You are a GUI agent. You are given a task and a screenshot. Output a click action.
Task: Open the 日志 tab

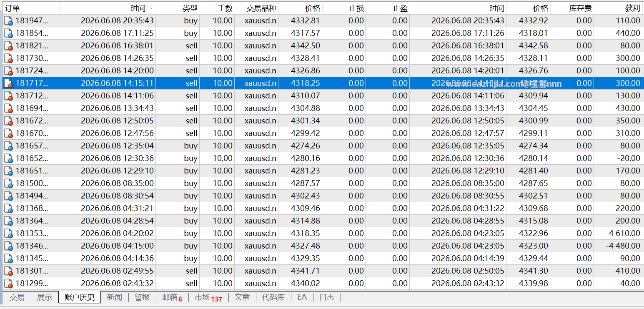tap(327, 297)
